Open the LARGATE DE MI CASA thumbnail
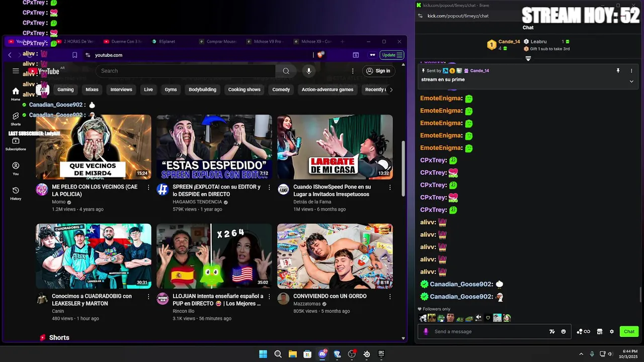Screen dimensions: 644x362 335,147
